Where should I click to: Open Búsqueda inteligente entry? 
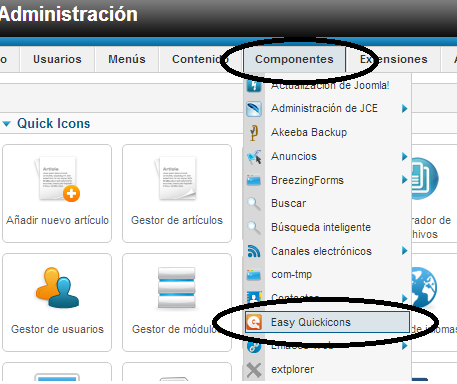click(x=321, y=227)
